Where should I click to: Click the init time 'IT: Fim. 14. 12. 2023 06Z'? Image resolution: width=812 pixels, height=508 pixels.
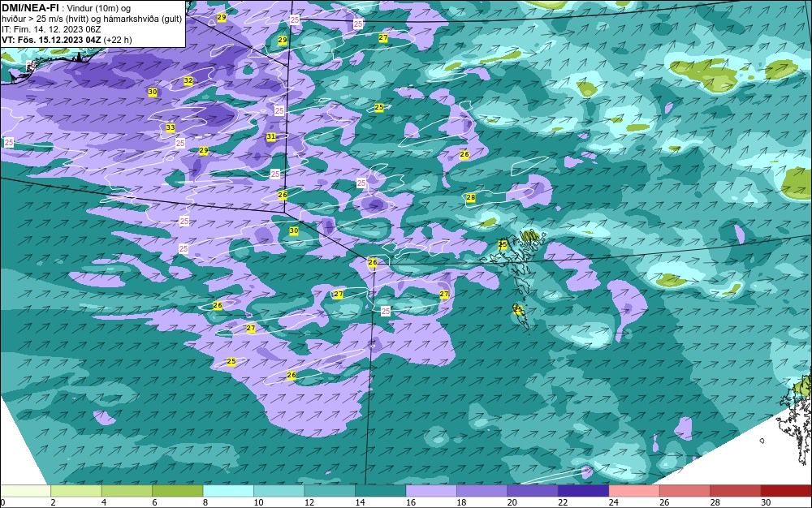(x=51, y=29)
